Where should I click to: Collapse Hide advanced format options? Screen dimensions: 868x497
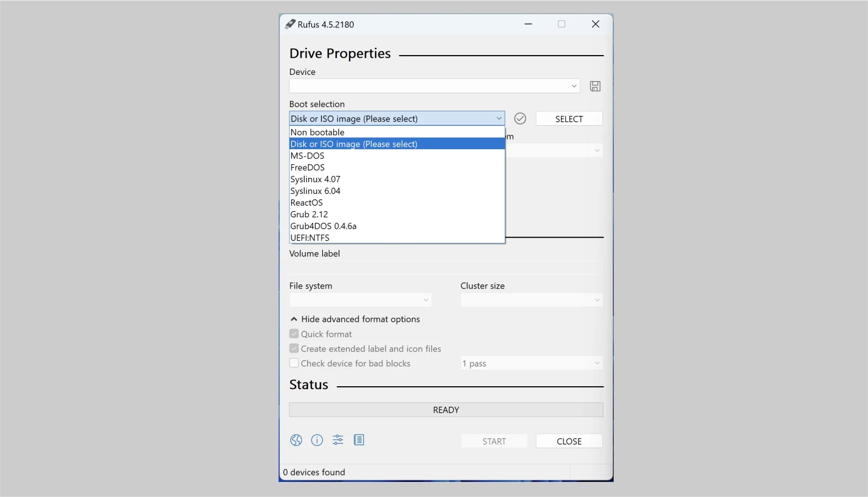(355, 319)
